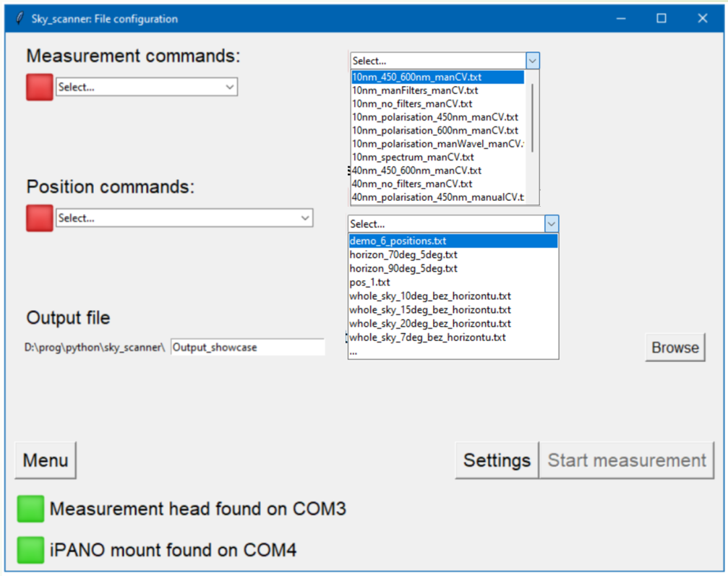This screenshot has height=576, width=728.
Task: Click the measurement file list scrollbar
Action: [532, 116]
